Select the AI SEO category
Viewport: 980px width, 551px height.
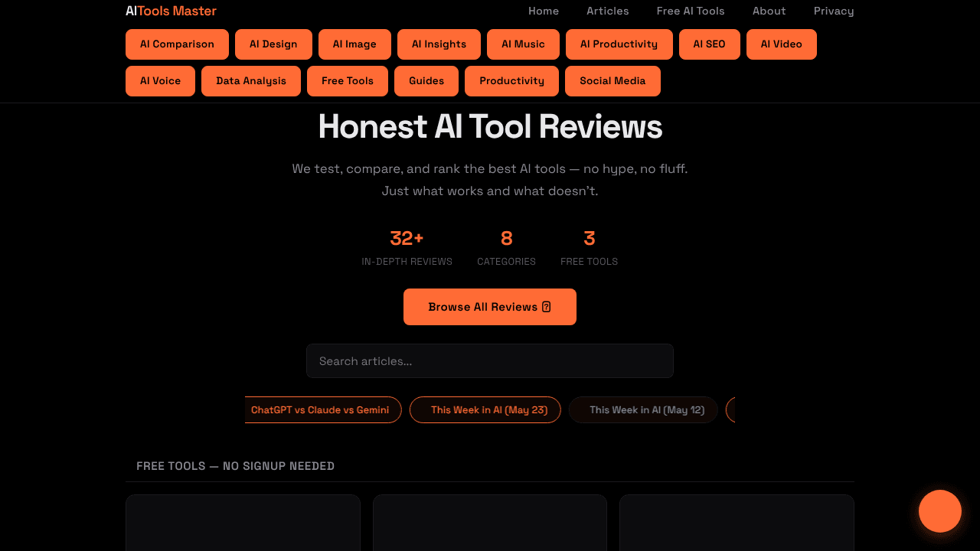[x=709, y=44]
